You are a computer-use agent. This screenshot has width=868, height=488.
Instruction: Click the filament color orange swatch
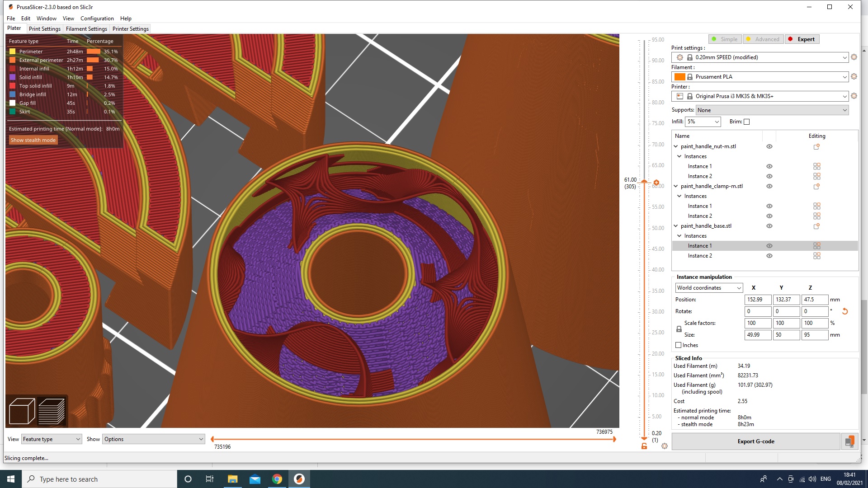679,75
